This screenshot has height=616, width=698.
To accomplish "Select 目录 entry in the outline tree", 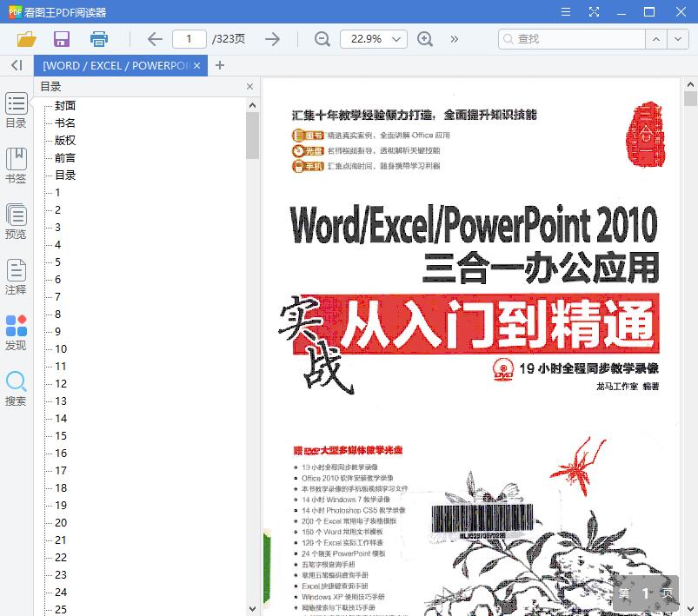I will coord(65,175).
